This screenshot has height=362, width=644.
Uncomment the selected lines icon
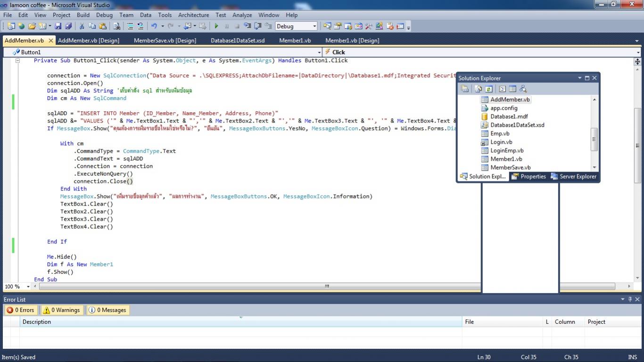tap(140, 26)
